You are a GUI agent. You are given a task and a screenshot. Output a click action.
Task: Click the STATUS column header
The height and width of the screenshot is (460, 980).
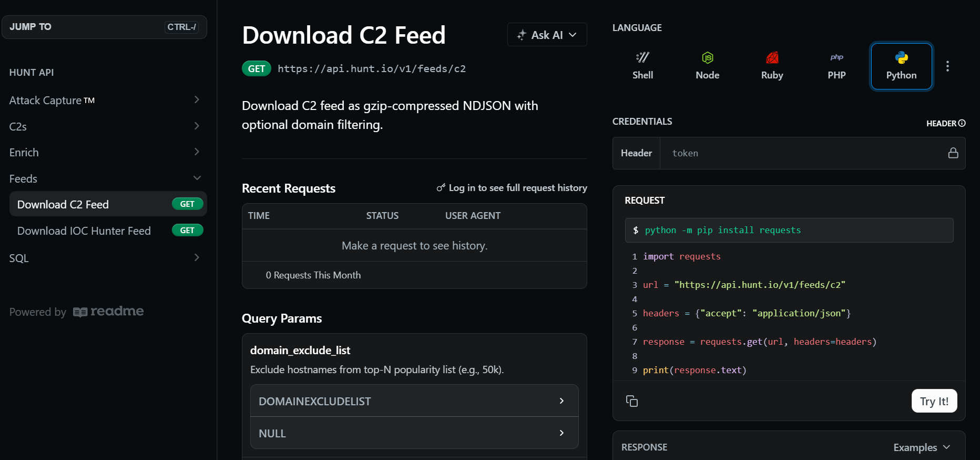pos(382,216)
